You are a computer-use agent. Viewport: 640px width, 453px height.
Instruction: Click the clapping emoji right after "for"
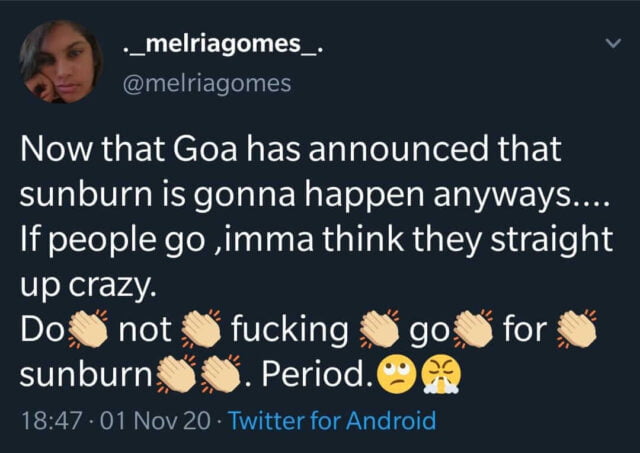coord(579,331)
